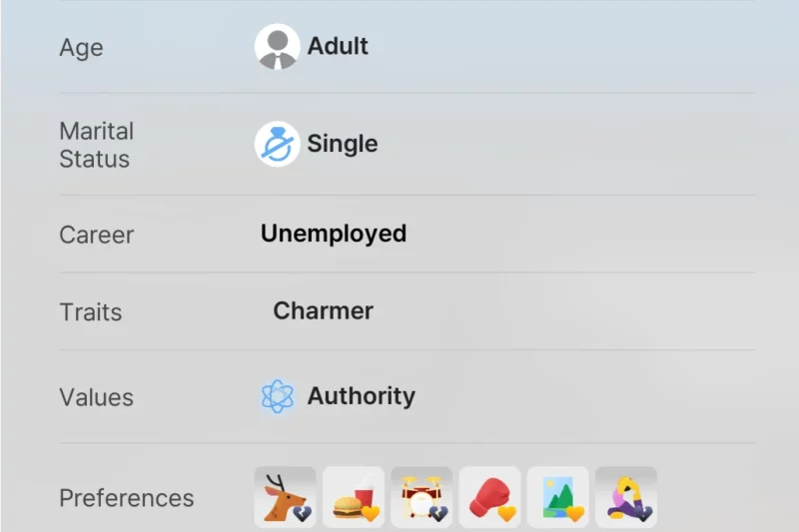The image size is (799, 532).
Task: Select the drum kit preference icon
Action: click(x=421, y=497)
